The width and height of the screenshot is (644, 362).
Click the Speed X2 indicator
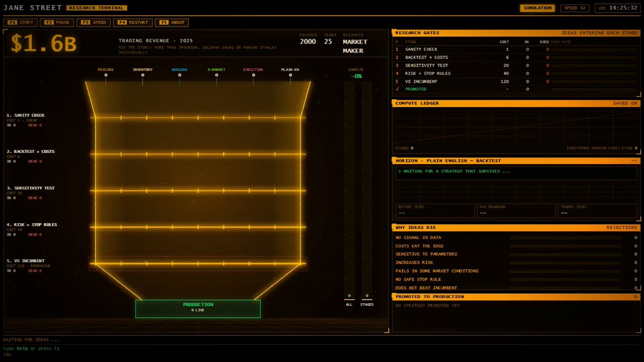point(576,8)
